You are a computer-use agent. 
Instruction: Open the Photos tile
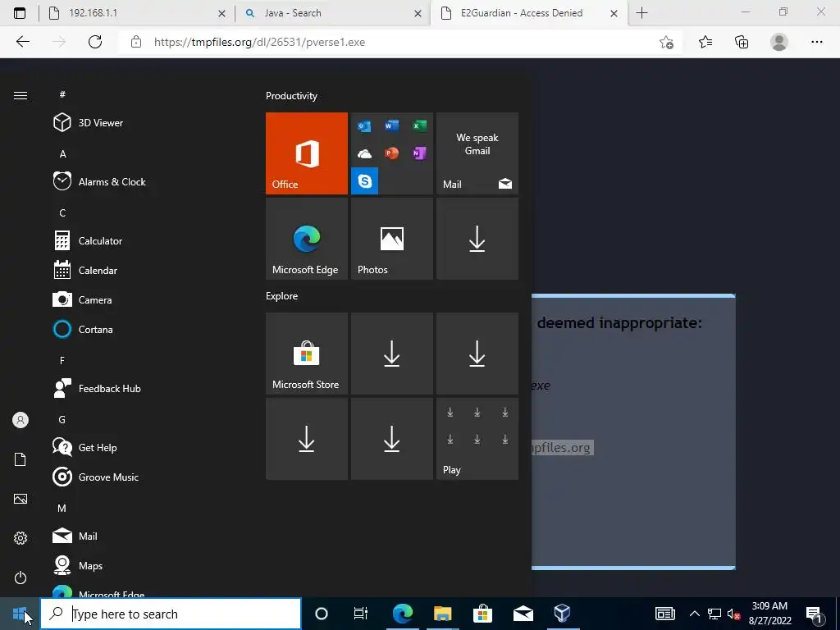(x=391, y=239)
